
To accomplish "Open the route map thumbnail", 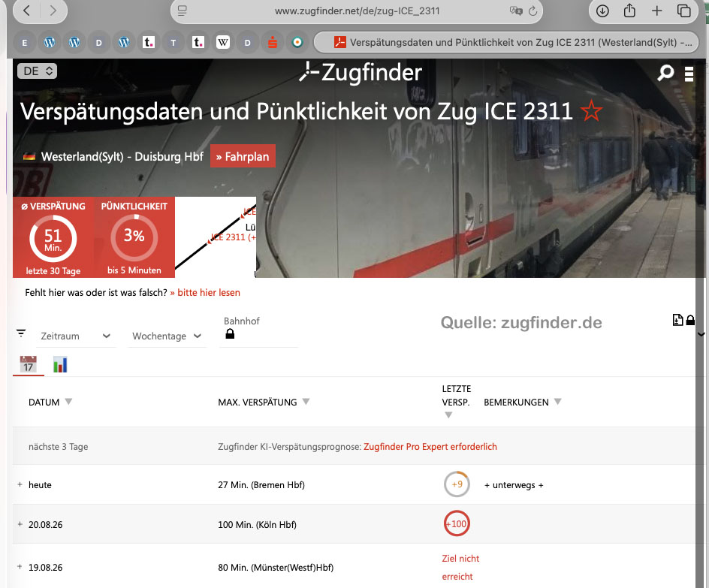I will pyautogui.click(x=216, y=238).
